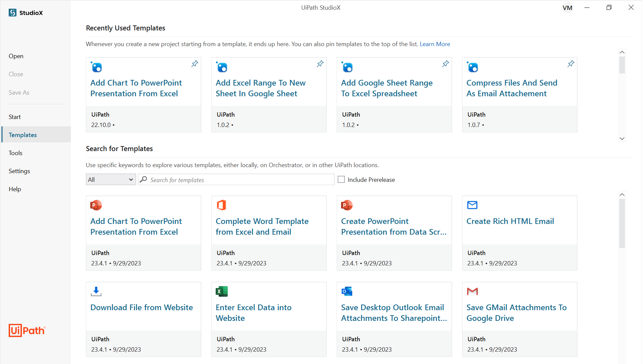Click the download icon on Download File from Website
Screen dimensions: 642x364
coord(96,291)
